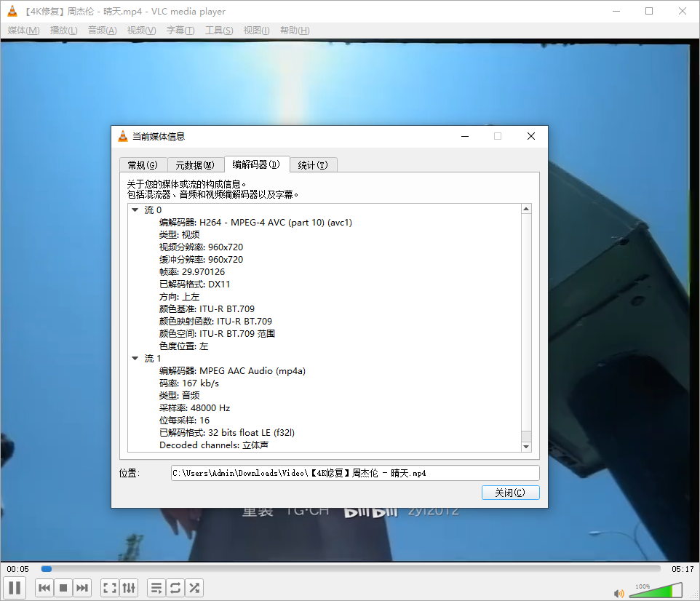Open the 播放(L) menu

coord(63,31)
